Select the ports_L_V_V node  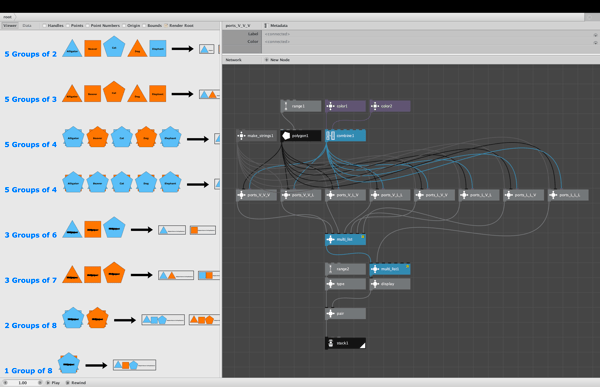[x=434, y=195]
